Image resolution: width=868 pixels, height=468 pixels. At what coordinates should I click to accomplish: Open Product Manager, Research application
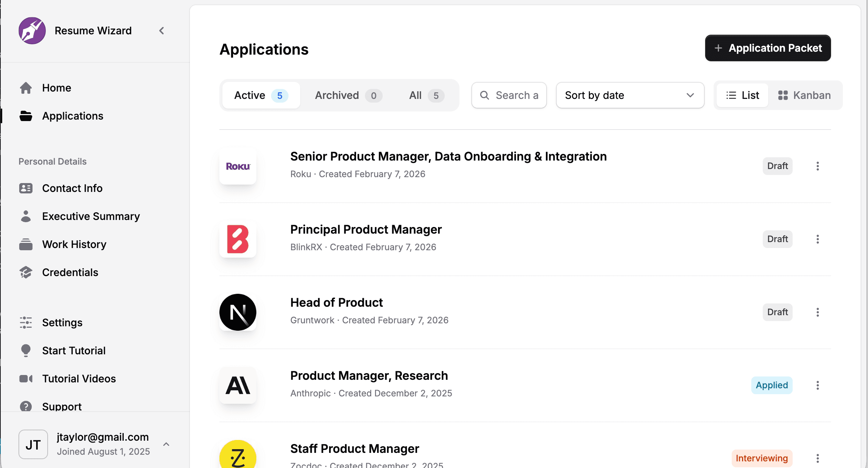pos(369,376)
